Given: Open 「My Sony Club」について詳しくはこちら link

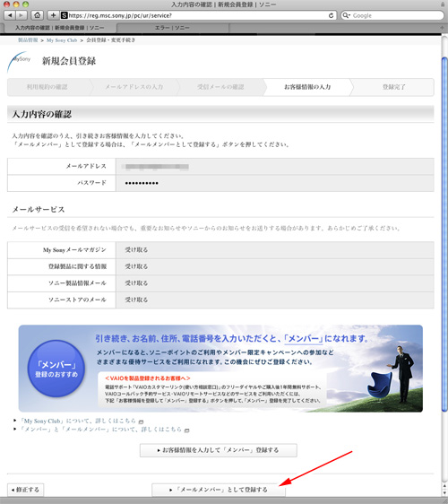Looking at the screenshot, I should (x=78, y=421).
